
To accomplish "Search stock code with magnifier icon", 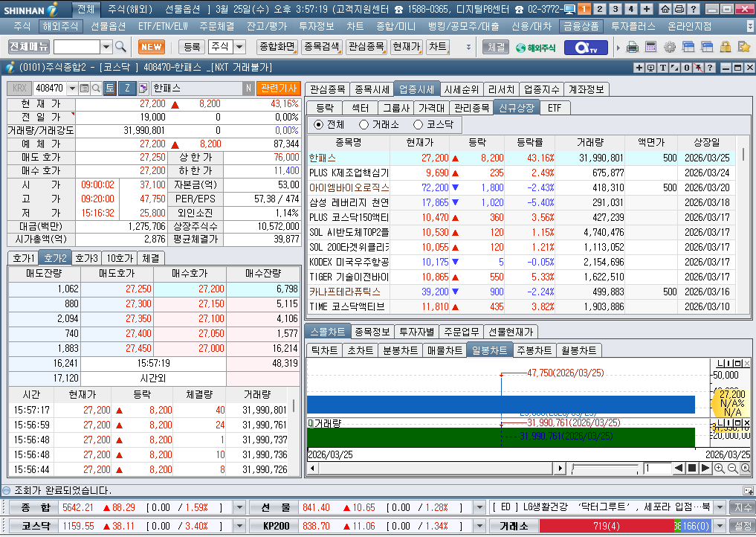I will coord(96,89).
